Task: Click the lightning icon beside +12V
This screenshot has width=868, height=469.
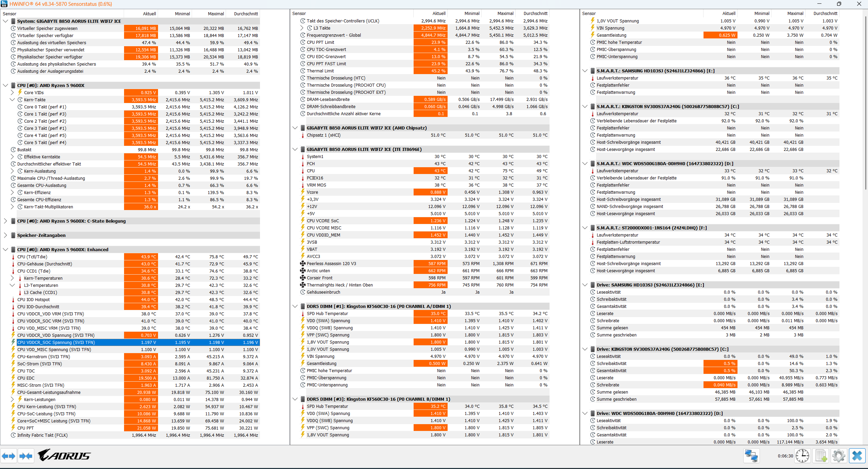Action: pyautogui.click(x=302, y=207)
